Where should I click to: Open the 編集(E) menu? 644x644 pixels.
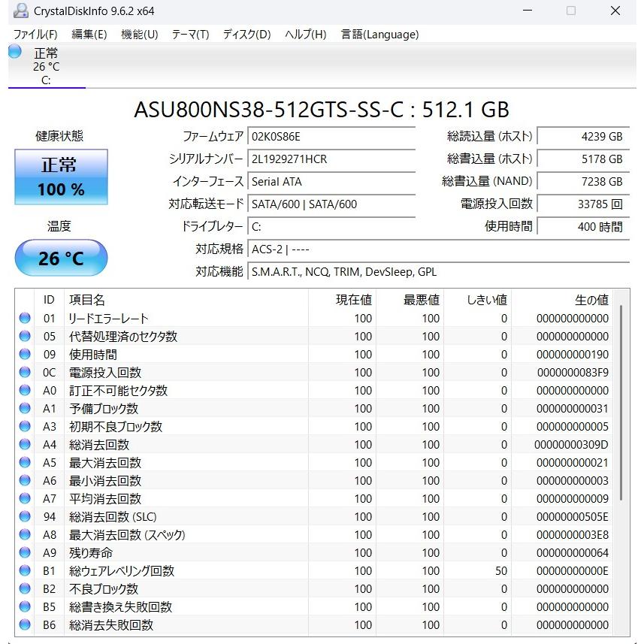coord(89,34)
